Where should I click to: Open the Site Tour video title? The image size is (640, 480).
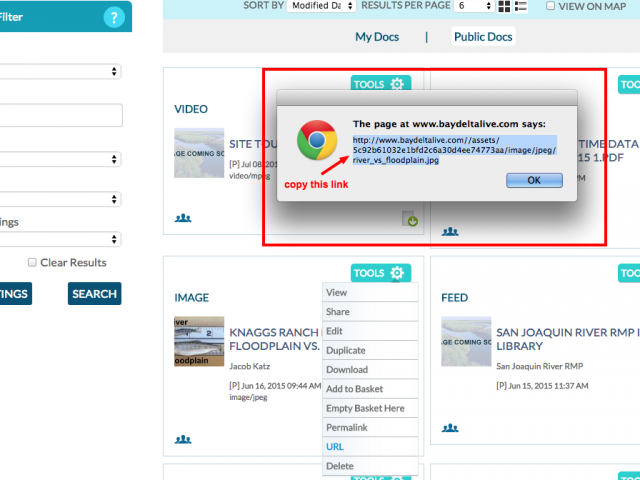pos(253,144)
